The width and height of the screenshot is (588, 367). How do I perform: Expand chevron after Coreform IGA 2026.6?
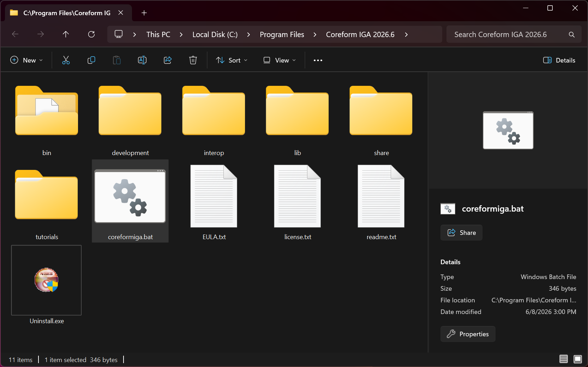pos(406,35)
